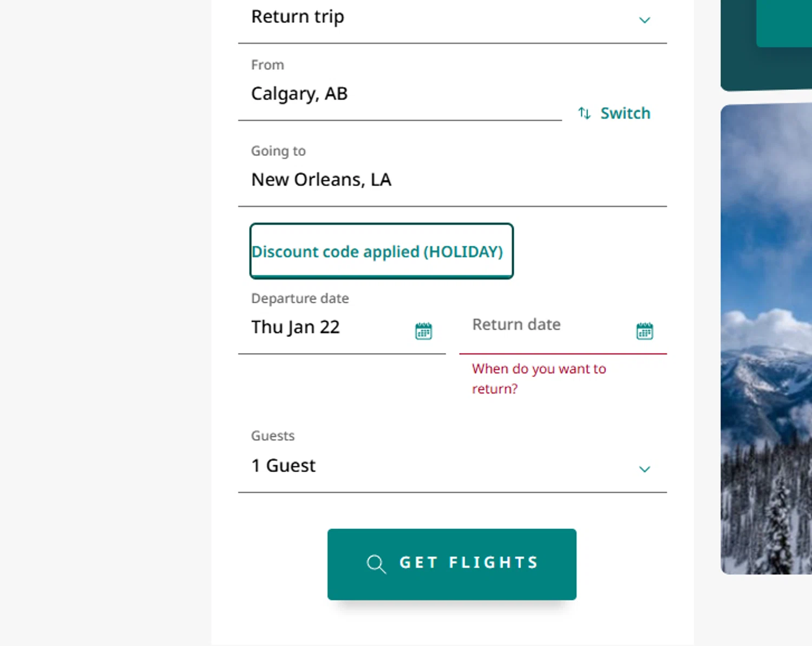
Task: Open the departure date calendar icon
Action: click(x=423, y=331)
